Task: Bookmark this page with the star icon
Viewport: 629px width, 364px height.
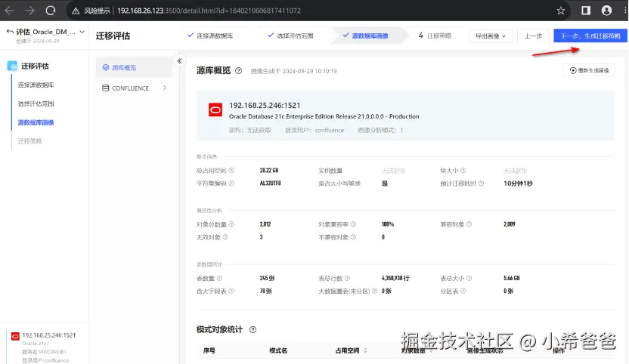Action: 561,11
